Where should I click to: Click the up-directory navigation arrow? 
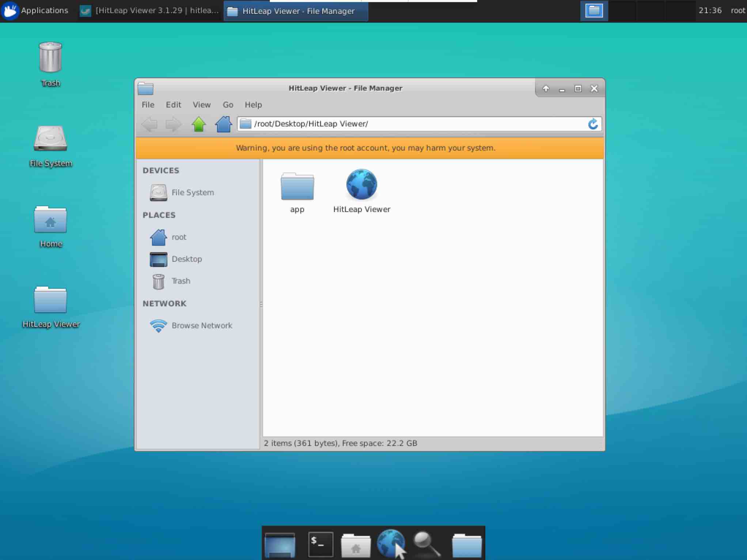199,124
